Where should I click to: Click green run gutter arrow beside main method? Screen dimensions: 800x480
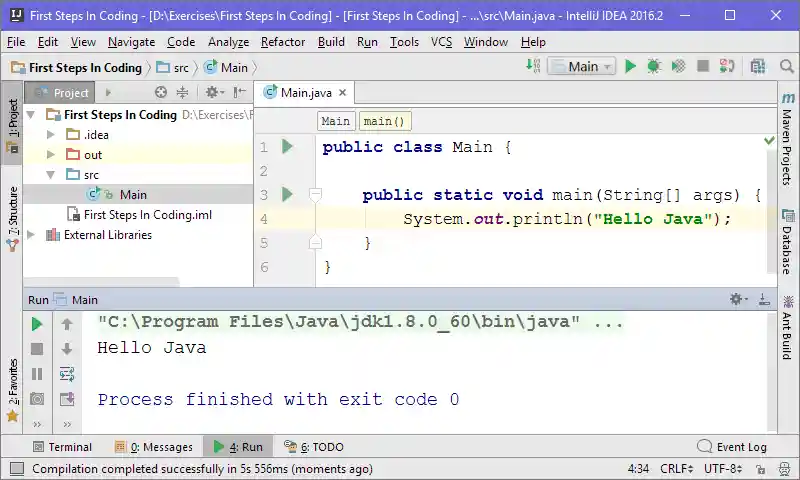click(x=288, y=195)
